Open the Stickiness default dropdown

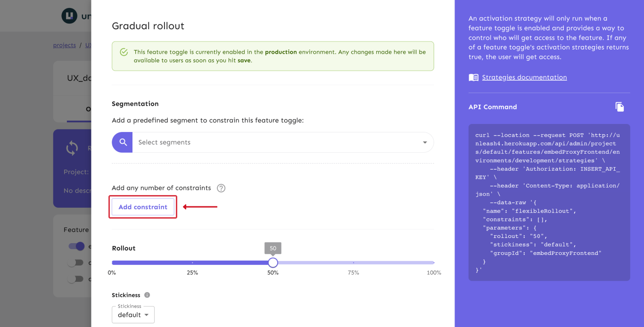point(133,315)
